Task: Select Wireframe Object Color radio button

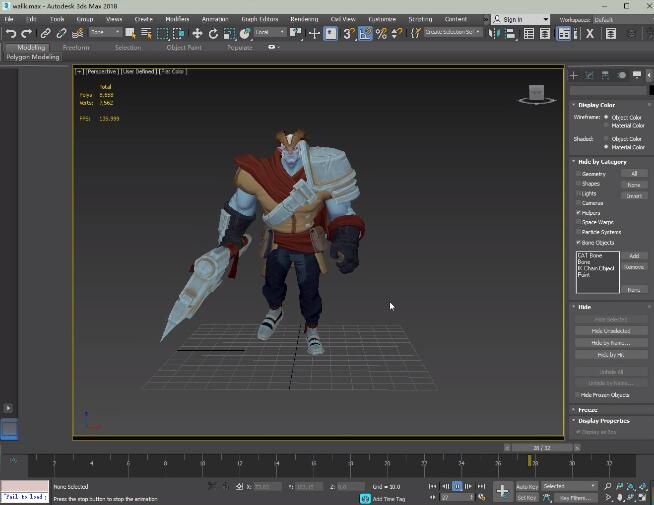Action: click(x=606, y=118)
